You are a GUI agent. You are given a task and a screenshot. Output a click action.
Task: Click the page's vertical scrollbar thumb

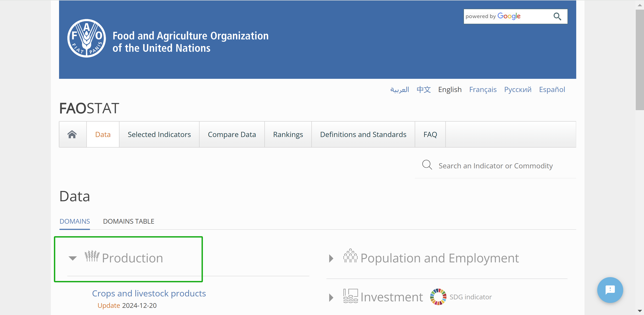640,60
